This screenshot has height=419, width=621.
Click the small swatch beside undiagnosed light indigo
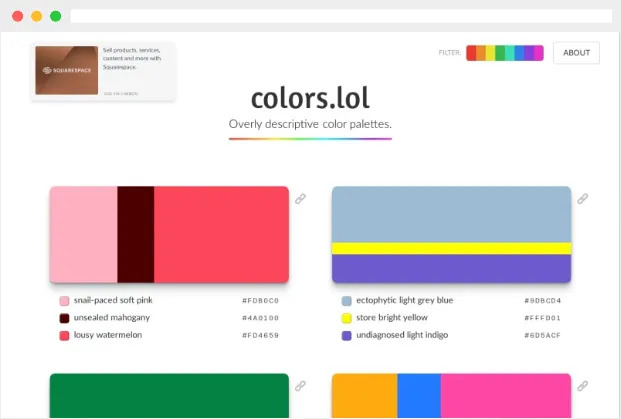click(x=347, y=335)
